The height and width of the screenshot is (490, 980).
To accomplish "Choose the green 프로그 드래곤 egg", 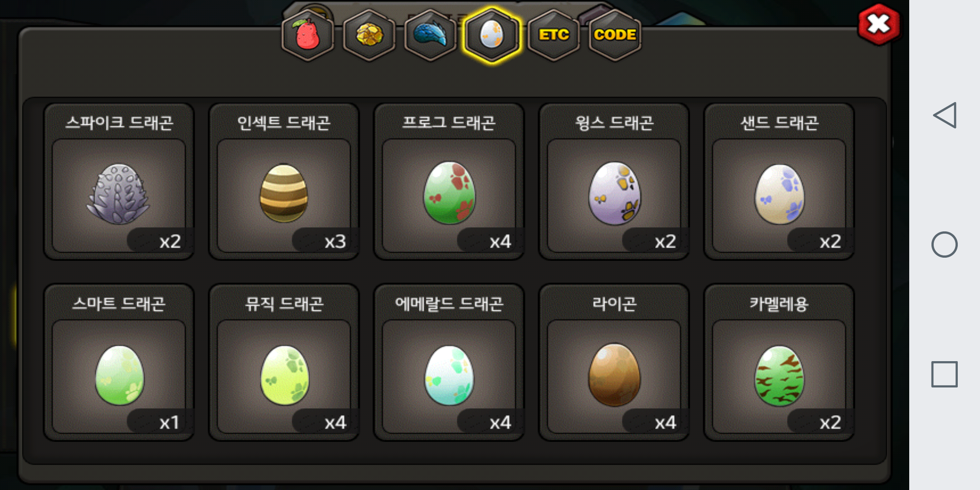I will (x=449, y=181).
